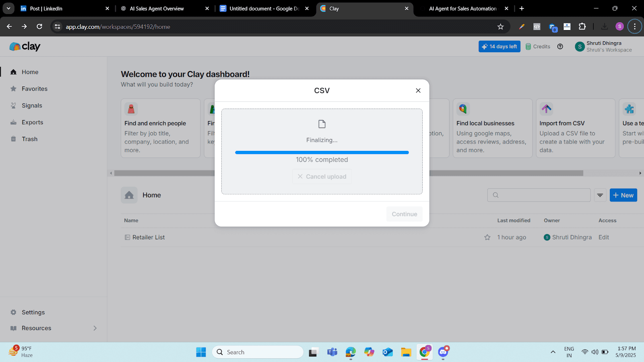Show hidden system tray icons

[553, 352]
